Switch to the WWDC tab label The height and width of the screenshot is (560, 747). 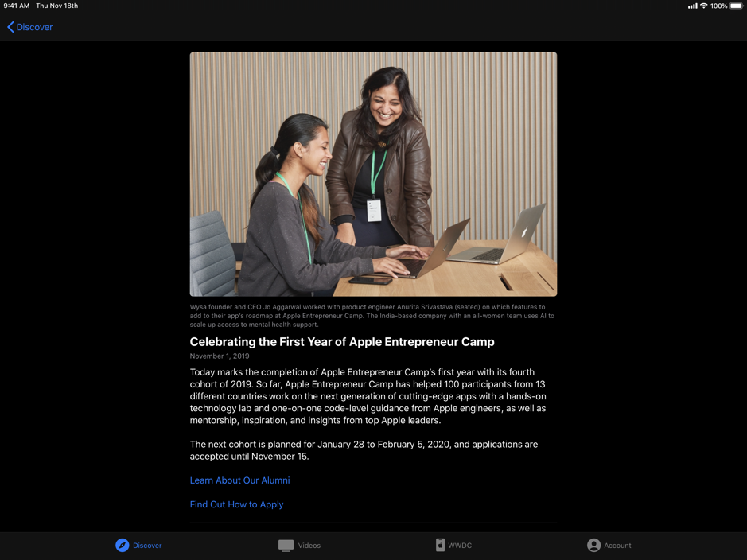coord(460,546)
